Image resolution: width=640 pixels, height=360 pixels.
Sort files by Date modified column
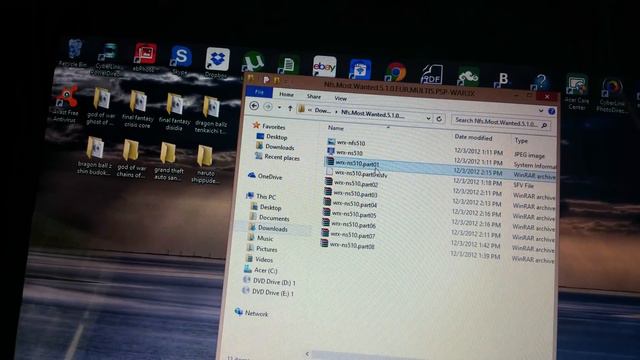pyautogui.click(x=473, y=137)
